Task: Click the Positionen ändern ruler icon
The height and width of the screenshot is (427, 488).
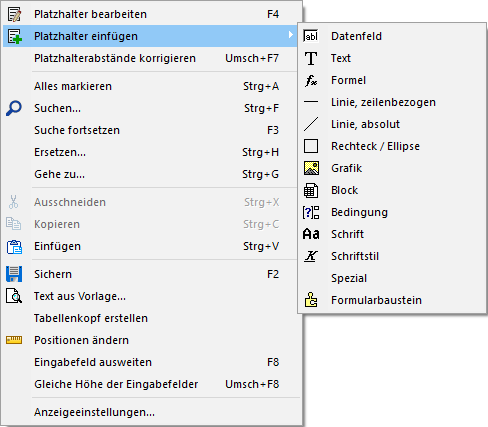Action: pos(14,340)
